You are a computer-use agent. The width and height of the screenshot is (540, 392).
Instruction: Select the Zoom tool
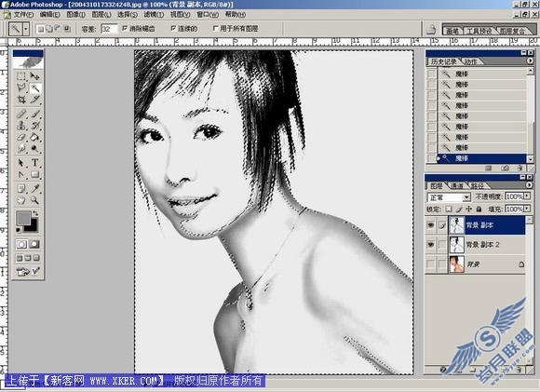click(x=34, y=200)
